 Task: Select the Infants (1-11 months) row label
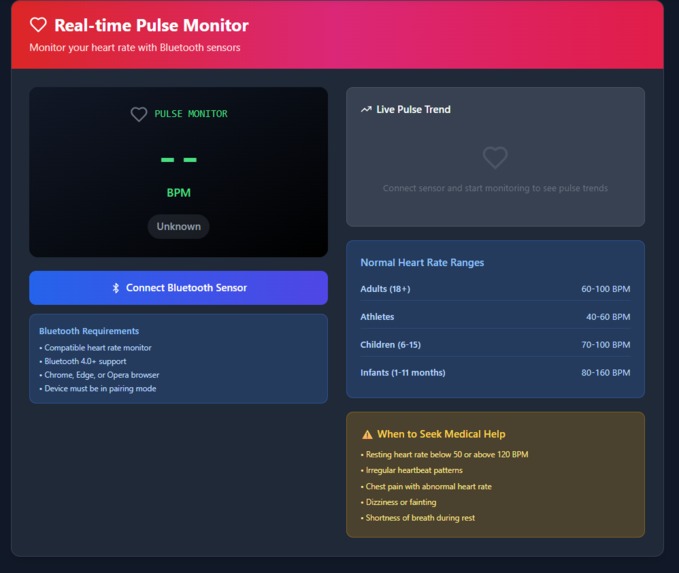click(x=403, y=372)
